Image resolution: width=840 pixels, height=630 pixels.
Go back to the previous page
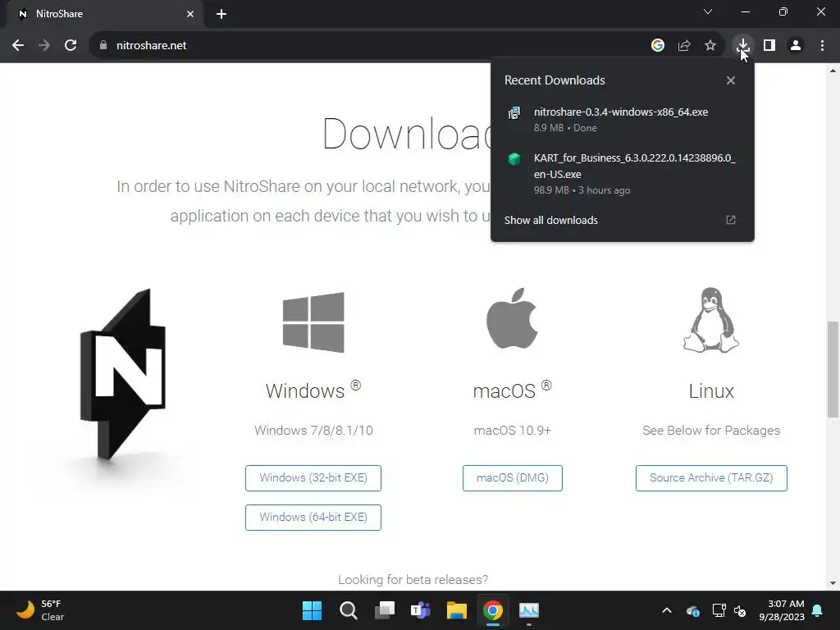(x=18, y=46)
